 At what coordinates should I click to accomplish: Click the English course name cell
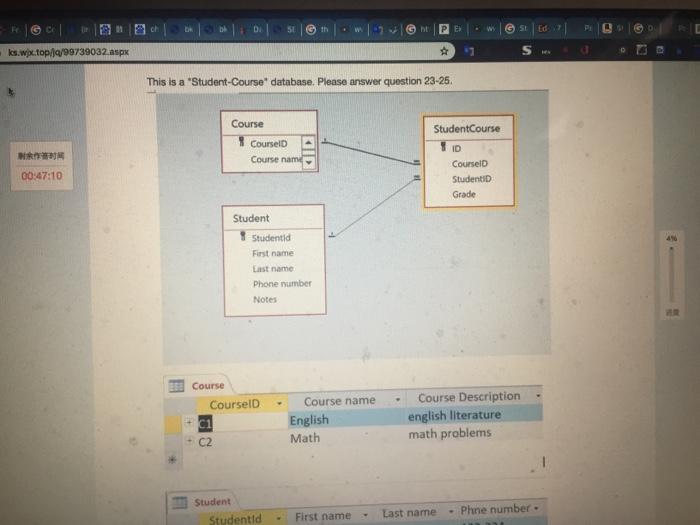[x=347, y=420]
